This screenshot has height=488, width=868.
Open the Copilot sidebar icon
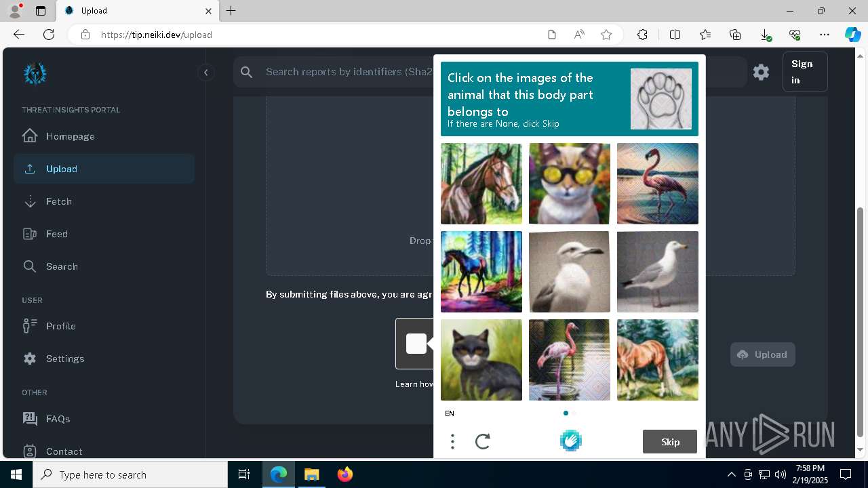[853, 35]
